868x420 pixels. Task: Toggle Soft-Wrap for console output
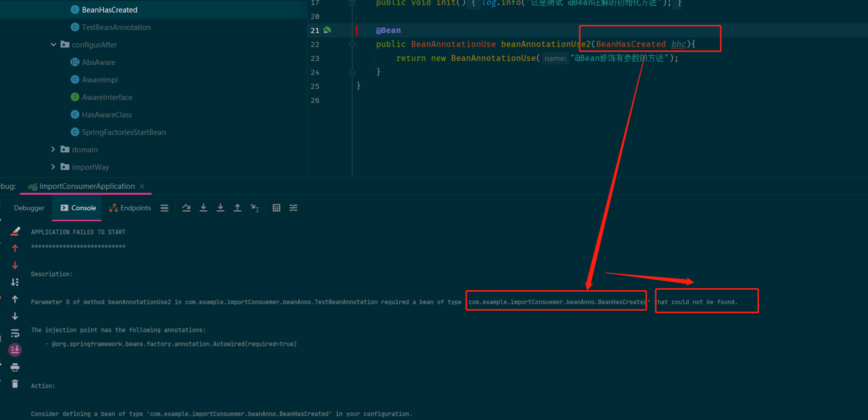click(x=15, y=333)
